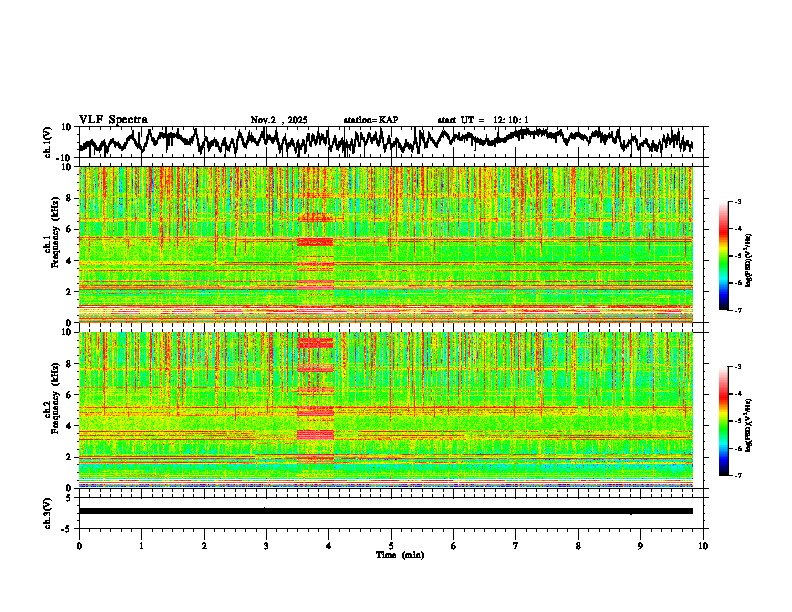Click the ch.3(V) axis label
The width and height of the screenshot is (792, 612).
(48, 513)
